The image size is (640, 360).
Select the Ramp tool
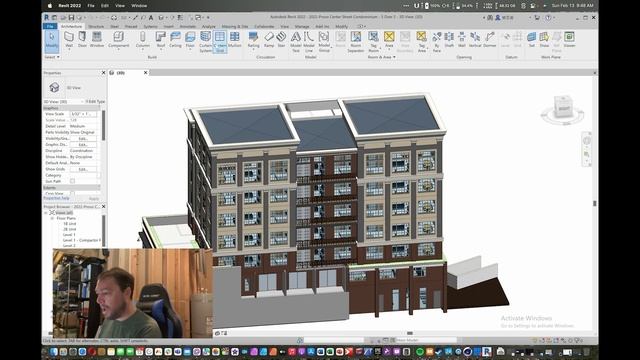[269, 40]
